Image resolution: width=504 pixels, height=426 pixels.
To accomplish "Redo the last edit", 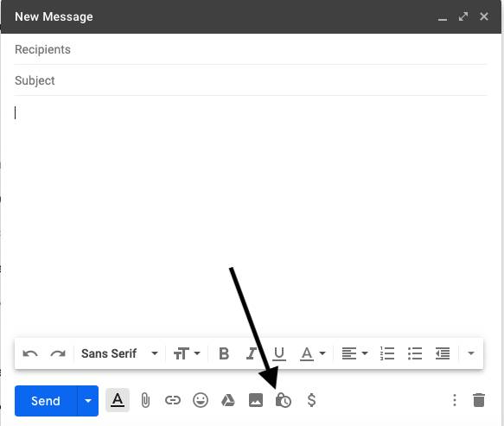I will (58, 353).
